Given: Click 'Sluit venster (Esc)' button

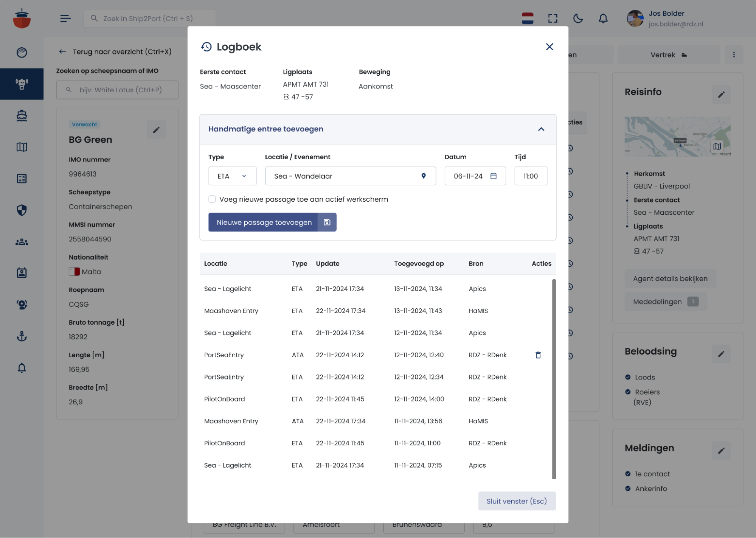Looking at the screenshot, I should pos(517,501).
